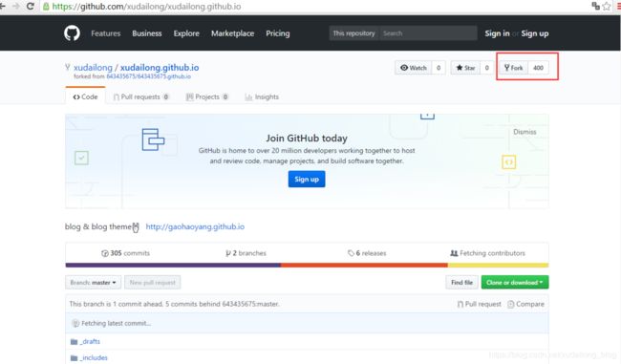The height and width of the screenshot is (364, 621).
Task: Click the This repository search scope
Action: (353, 33)
